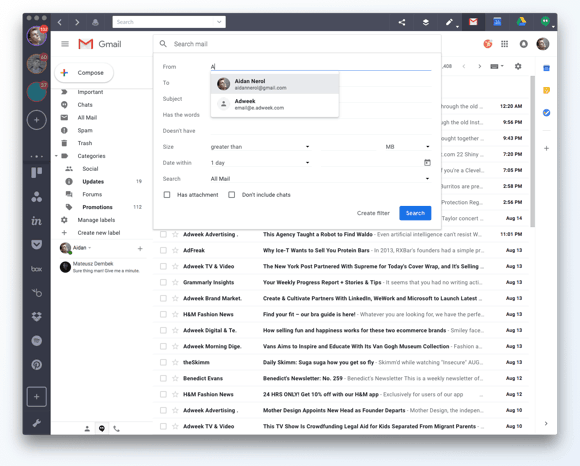Open the All Mail label
580x466 pixels.
click(x=87, y=118)
